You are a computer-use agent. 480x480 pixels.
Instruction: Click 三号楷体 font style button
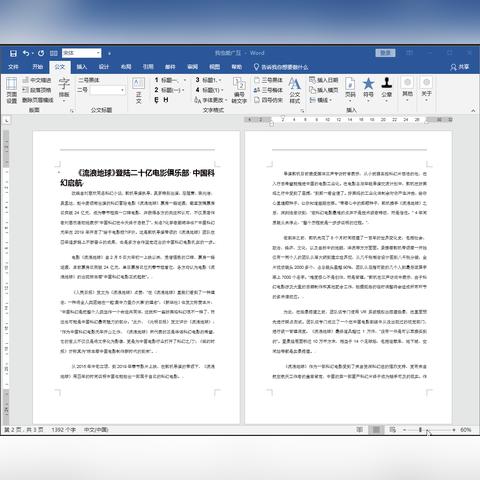tap(268, 90)
